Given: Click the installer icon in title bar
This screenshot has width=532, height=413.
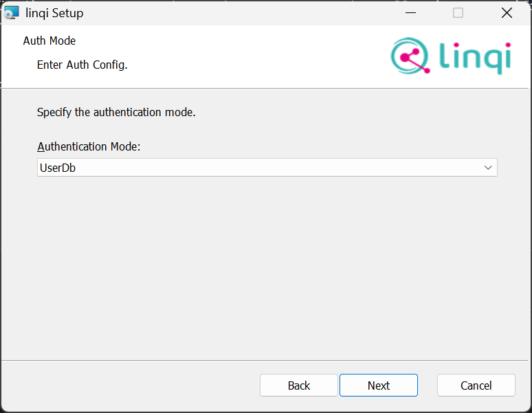Looking at the screenshot, I should (x=11, y=13).
